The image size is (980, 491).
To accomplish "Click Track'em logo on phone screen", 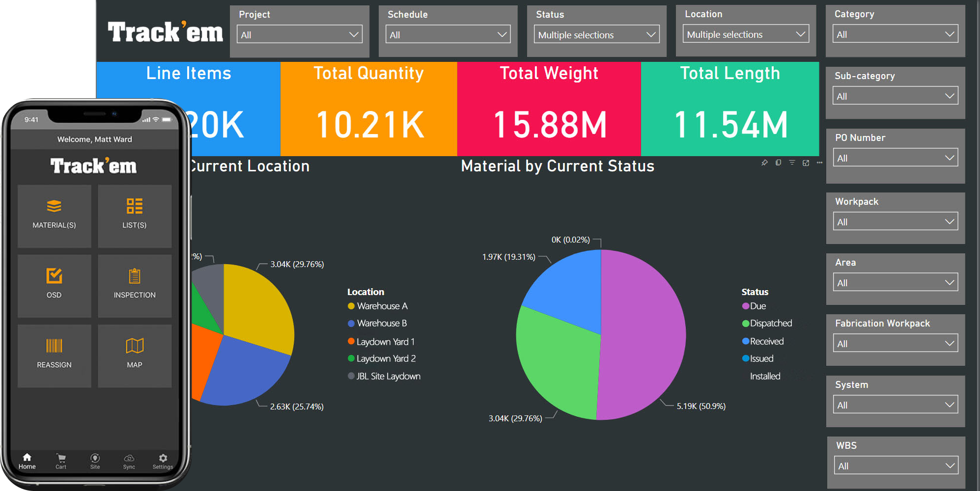I will (x=93, y=166).
